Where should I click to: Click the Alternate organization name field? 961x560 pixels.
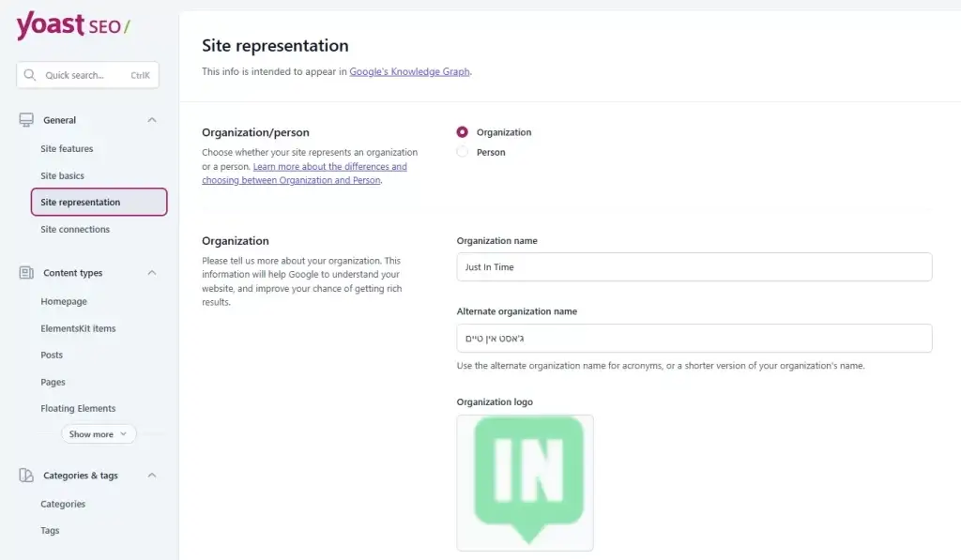click(694, 338)
